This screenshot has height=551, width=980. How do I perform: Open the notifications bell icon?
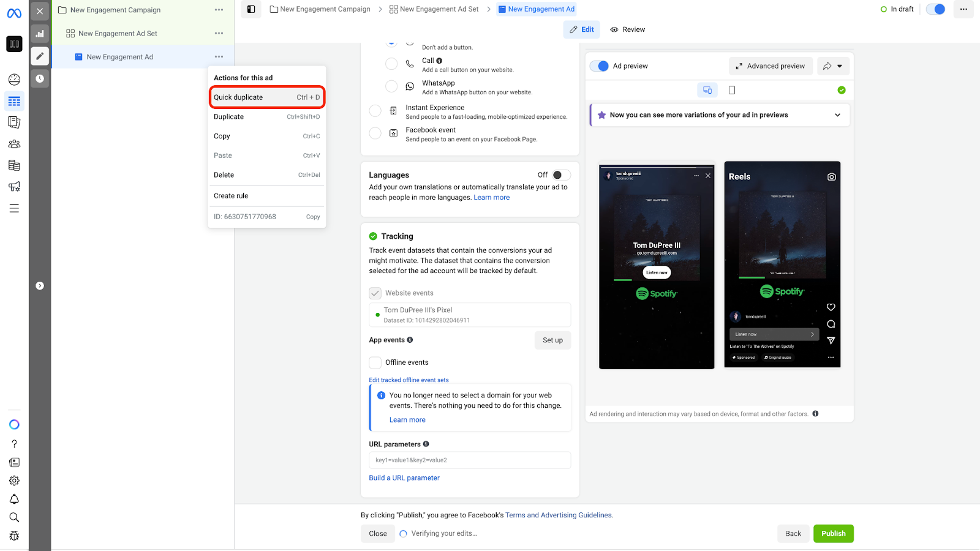tap(14, 499)
